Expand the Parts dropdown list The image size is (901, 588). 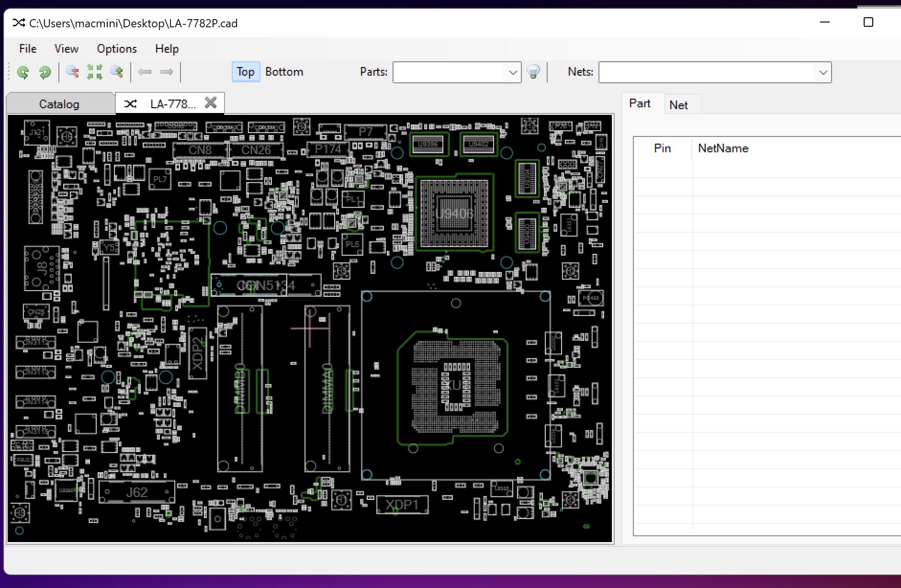tap(513, 73)
